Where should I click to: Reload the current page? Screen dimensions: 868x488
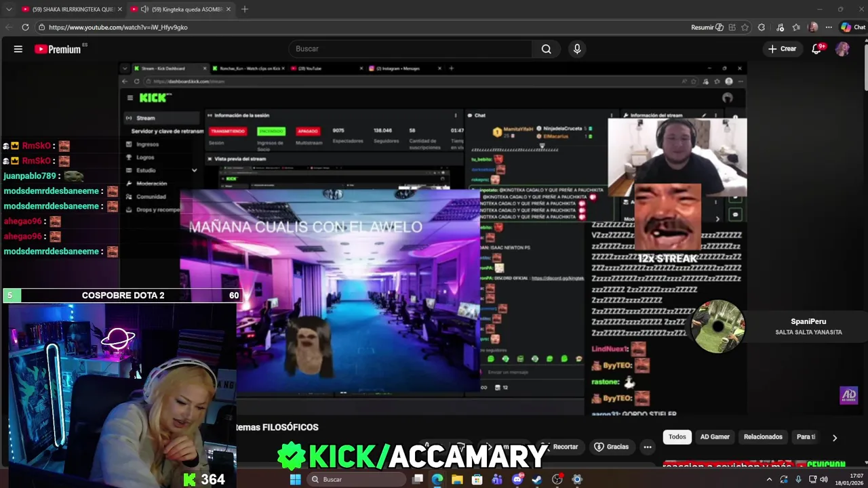tap(25, 27)
